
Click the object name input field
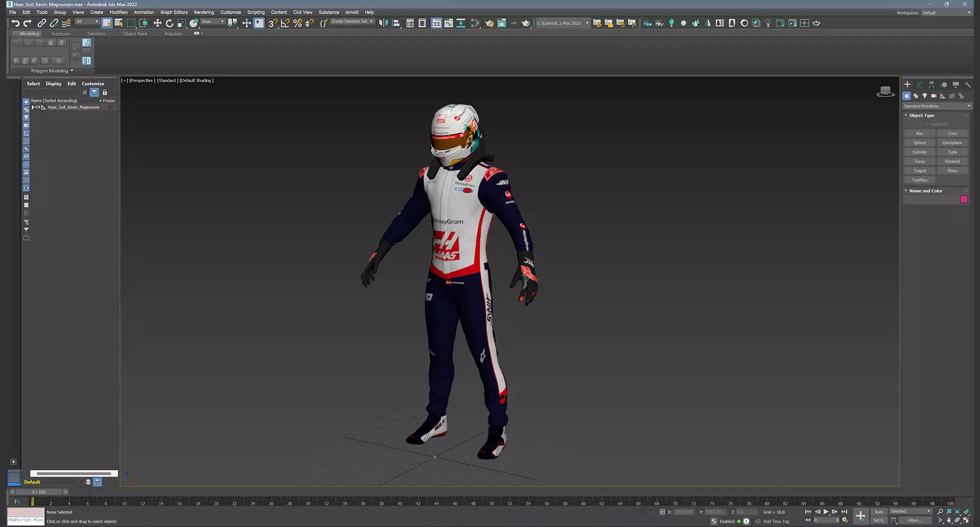click(931, 199)
